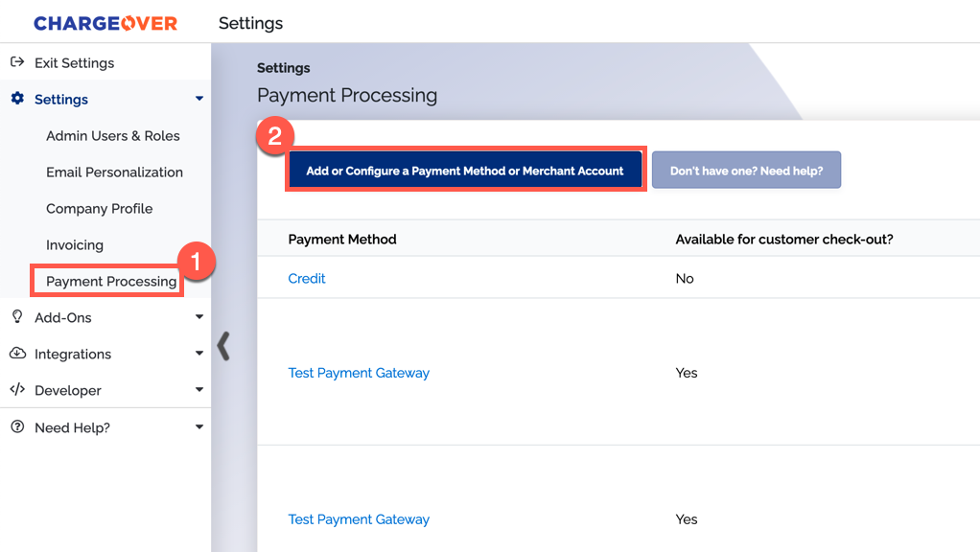Click the Developer code brackets icon
Image resolution: width=980 pixels, height=552 pixels.
[x=17, y=390]
